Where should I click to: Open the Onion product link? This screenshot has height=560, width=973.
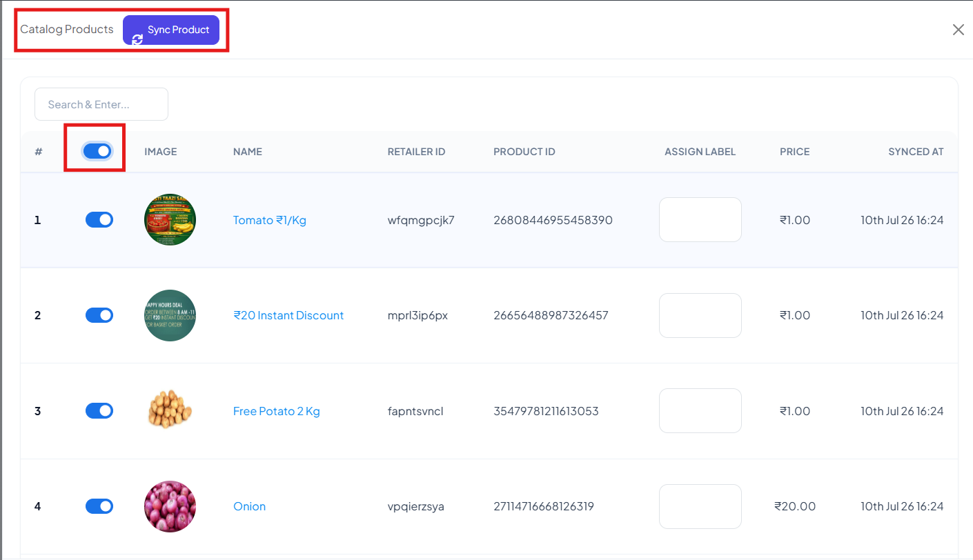pyautogui.click(x=249, y=506)
